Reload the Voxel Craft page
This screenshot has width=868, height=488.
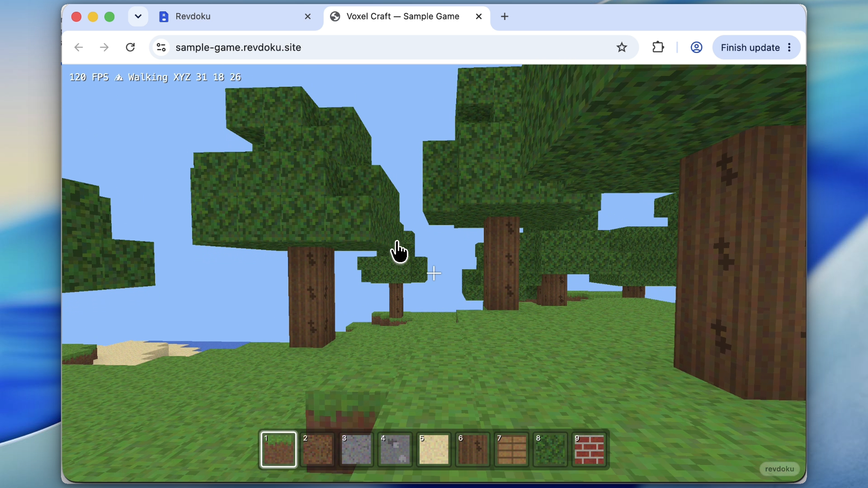(130, 47)
